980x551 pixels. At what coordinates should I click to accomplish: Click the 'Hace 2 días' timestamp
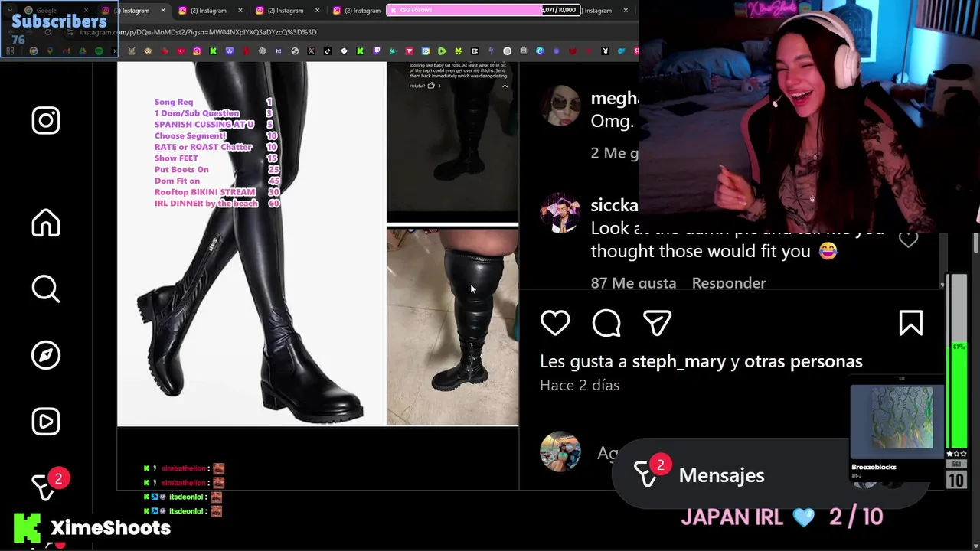580,385
